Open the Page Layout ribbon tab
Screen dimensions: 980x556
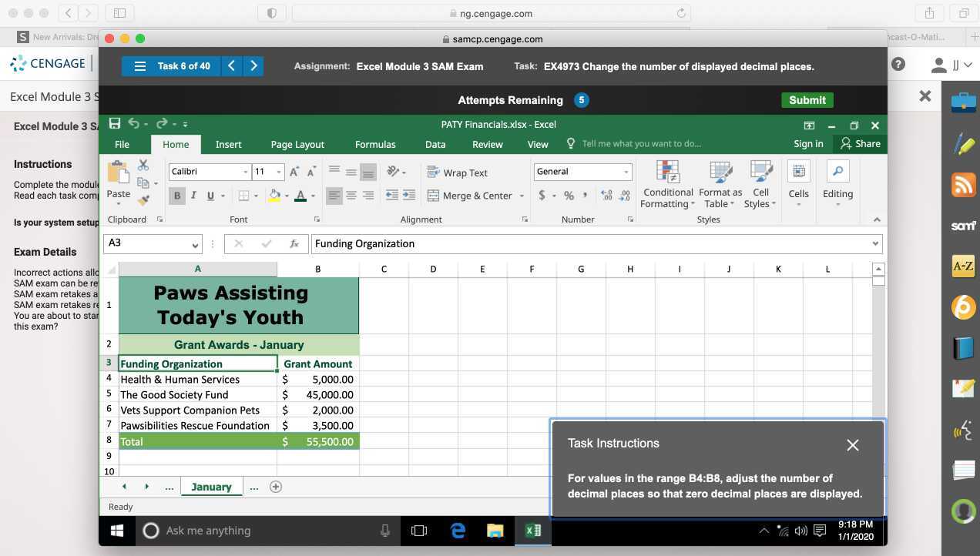297,144
